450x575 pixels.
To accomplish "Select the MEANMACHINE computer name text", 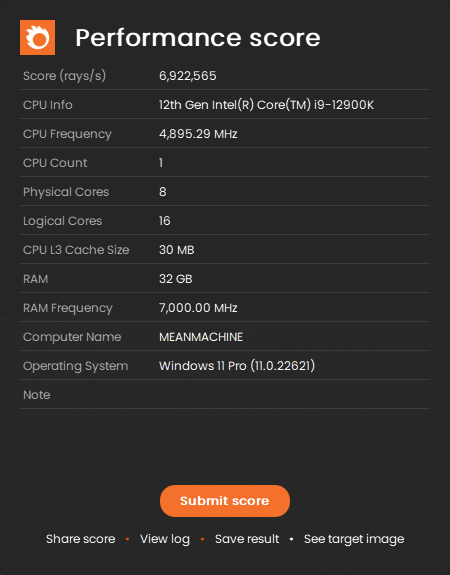I will pos(201,337).
